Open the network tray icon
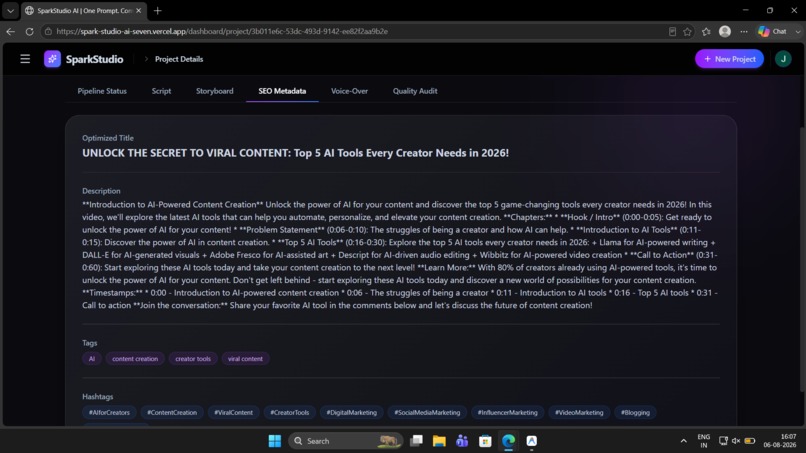 coord(723,441)
